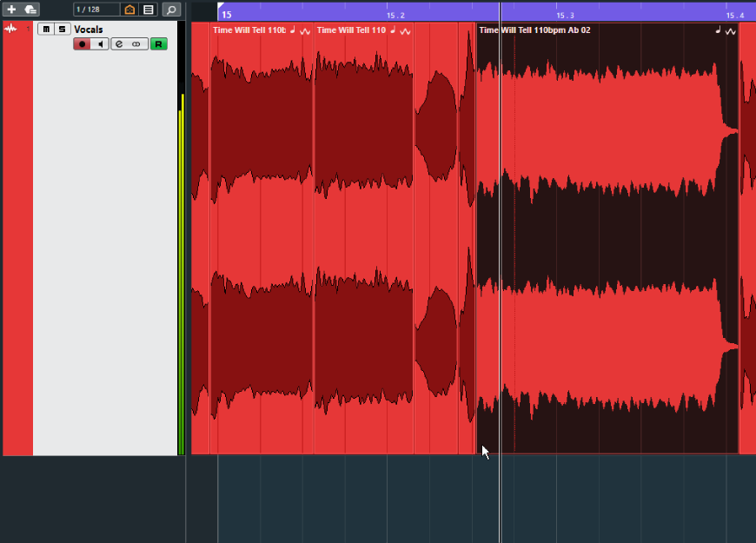Viewport: 756px width, 543px height.
Task: Toggle the linked channel chain button on Vocals
Action: click(136, 44)
